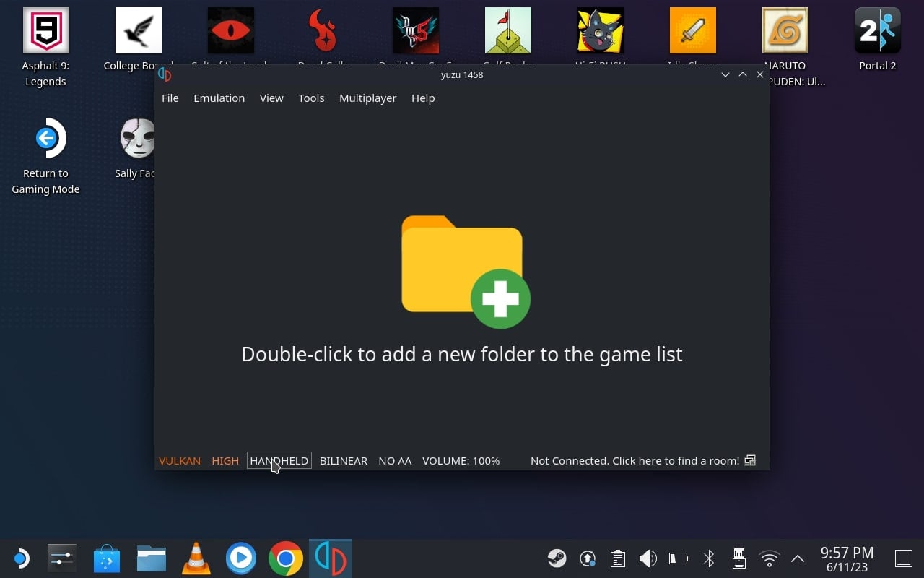The image size is (924, 578).
Task: Expand the hidden system tray icons arrow
Action: point(798,558)
